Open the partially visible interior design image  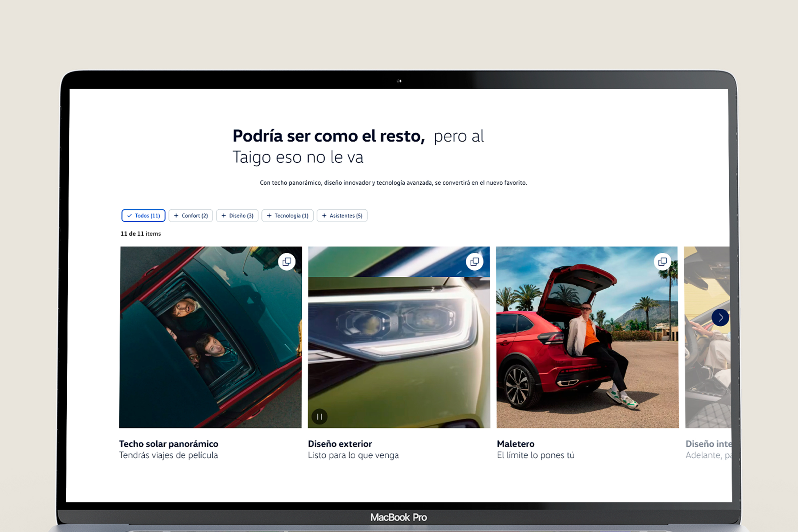708,337
